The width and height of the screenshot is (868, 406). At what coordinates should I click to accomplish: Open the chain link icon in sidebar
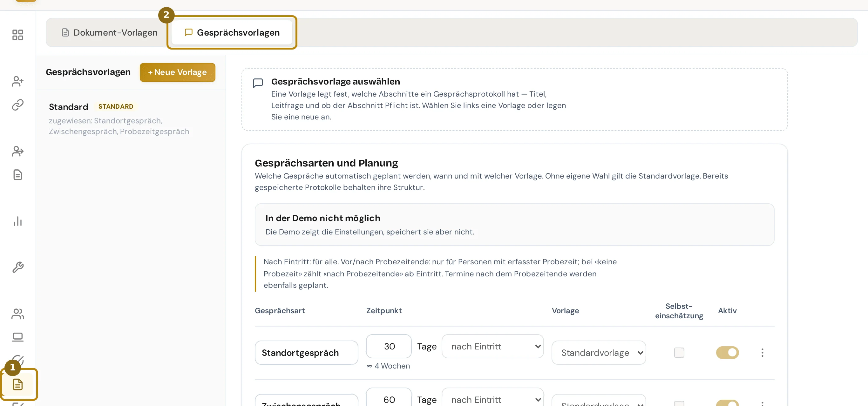click(x=17, y=105)
